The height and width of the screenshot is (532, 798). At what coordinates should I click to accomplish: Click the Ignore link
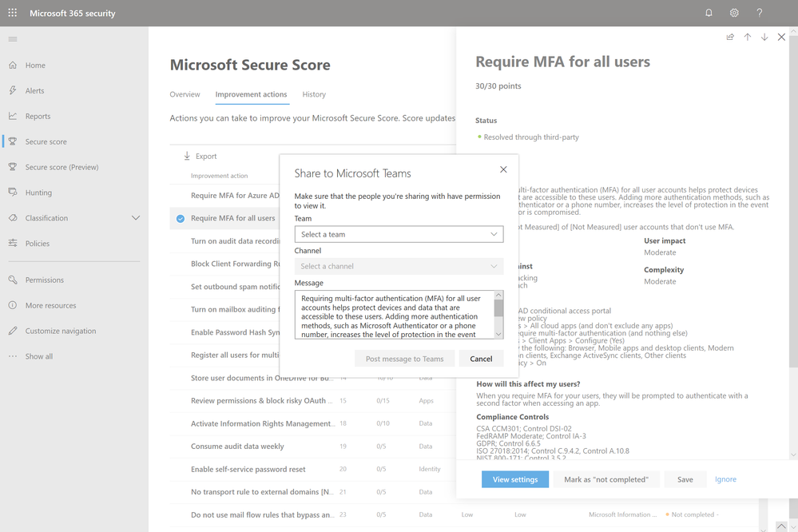[x=725, y=479]
